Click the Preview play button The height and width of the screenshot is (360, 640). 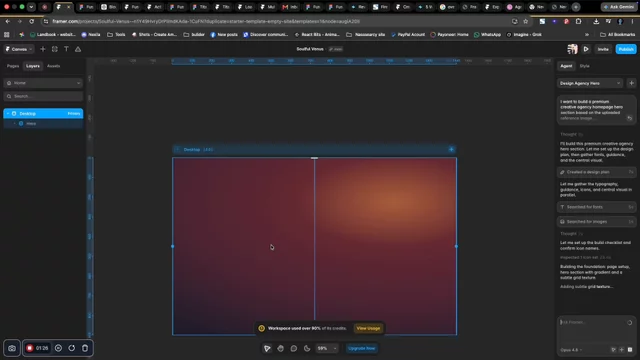(x=586, y=49)
